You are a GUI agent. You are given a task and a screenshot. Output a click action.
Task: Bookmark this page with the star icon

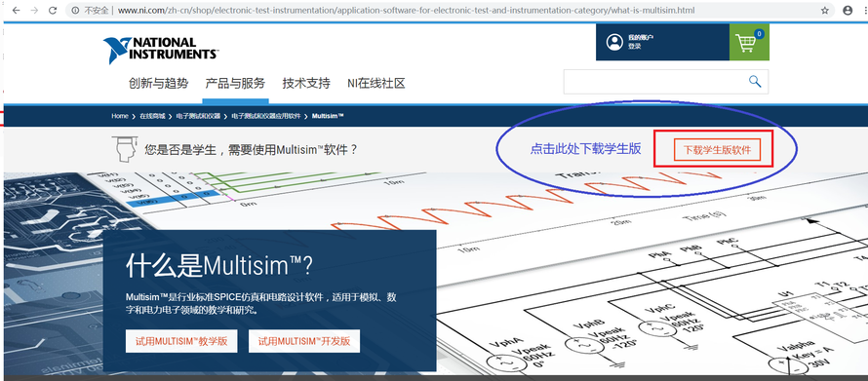tap(825, 10)
